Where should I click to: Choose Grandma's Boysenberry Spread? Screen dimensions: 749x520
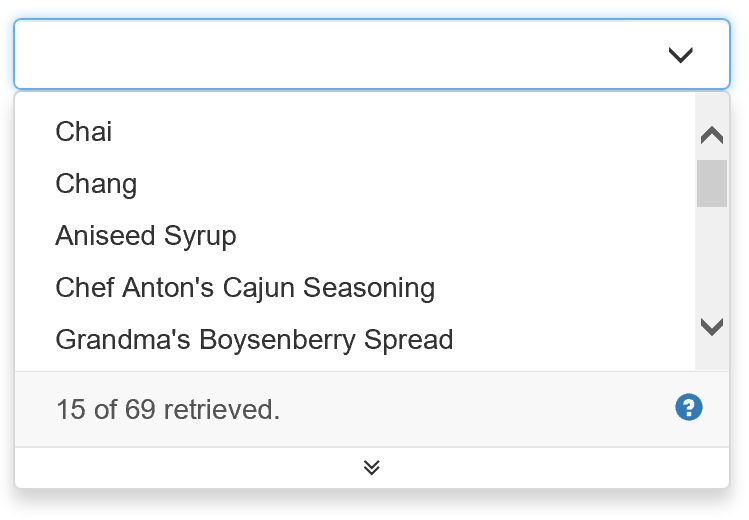click(254, 339)
